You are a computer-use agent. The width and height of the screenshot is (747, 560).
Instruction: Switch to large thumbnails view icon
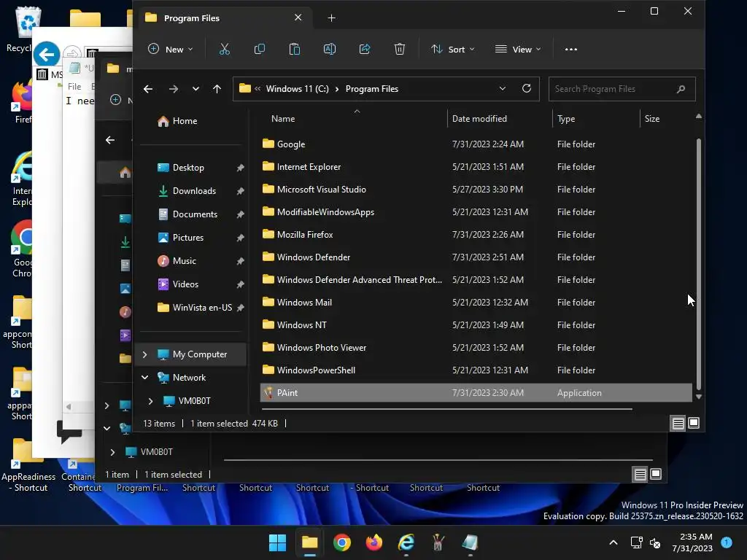[694, 423]
